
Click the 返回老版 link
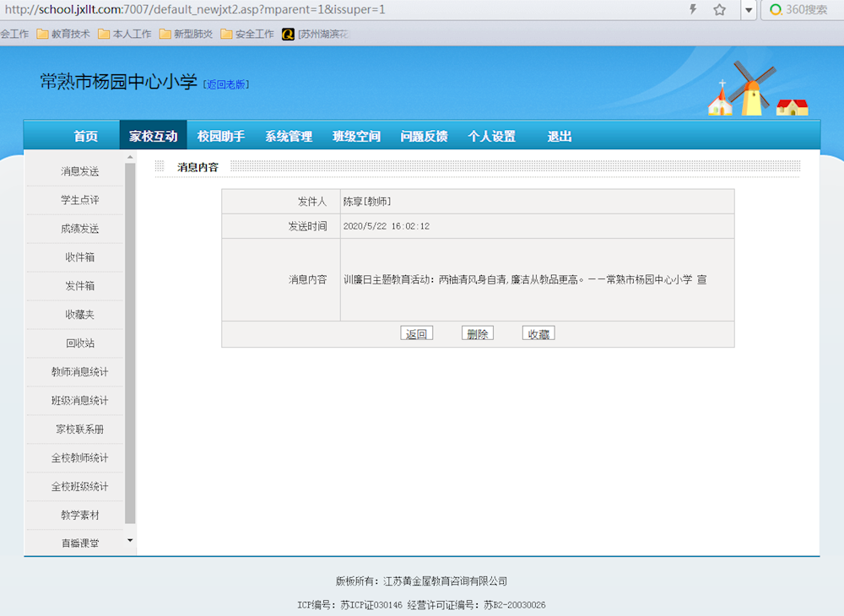(x=226, y=84)
